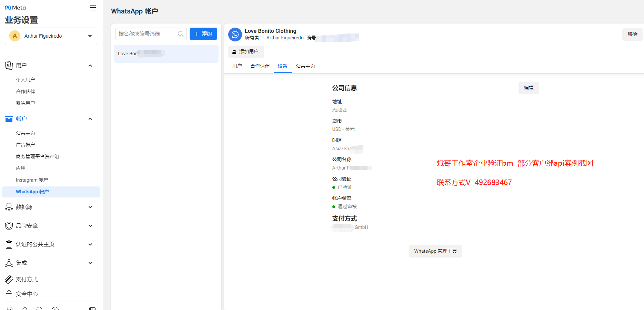Click the 集成 integration icon

9,263
